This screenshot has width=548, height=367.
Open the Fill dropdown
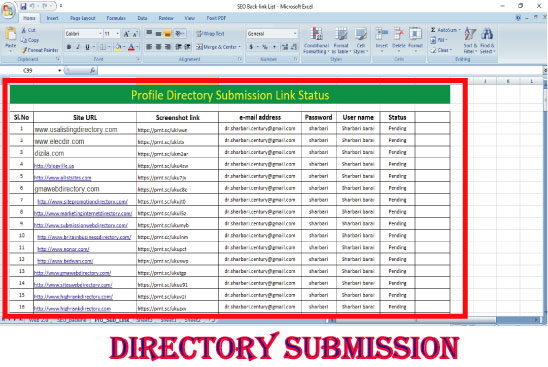click(x=438, y=40)
